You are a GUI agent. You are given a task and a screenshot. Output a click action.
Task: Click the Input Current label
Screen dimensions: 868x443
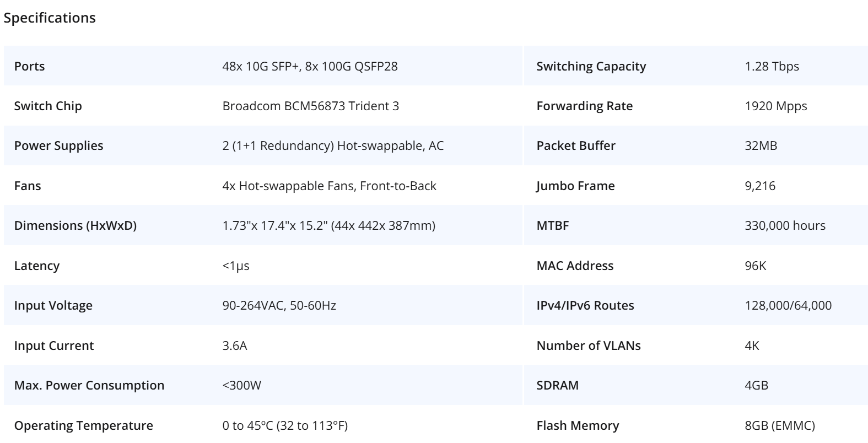(x=54, y=345)
